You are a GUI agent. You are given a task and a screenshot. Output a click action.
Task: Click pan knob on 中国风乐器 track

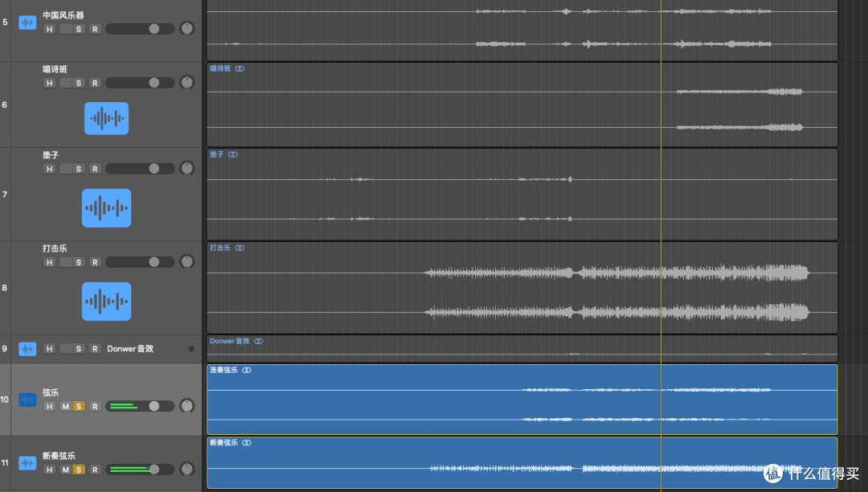[187, 28]
